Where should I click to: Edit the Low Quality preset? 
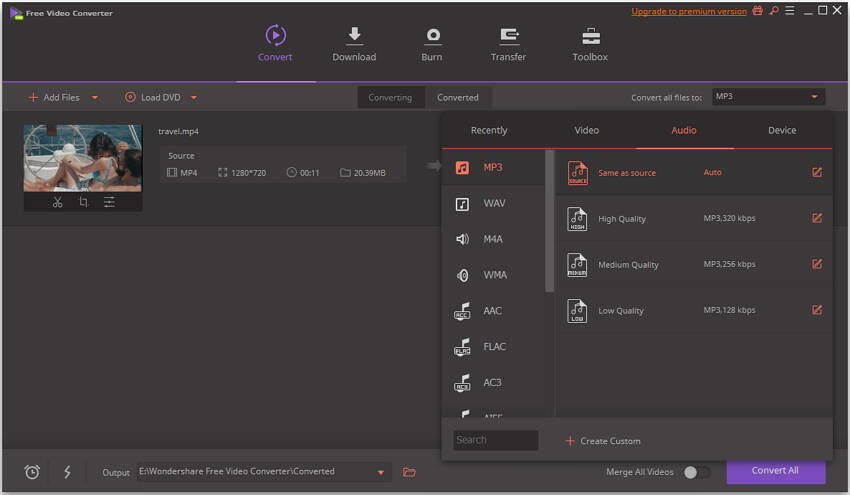pyautogui.click(x=817, y=310)
